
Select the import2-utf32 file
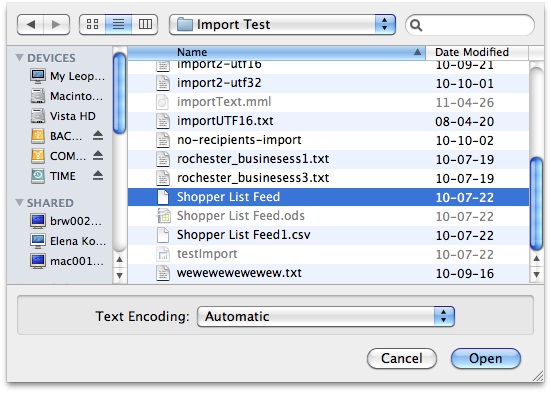tap(328, 83)
